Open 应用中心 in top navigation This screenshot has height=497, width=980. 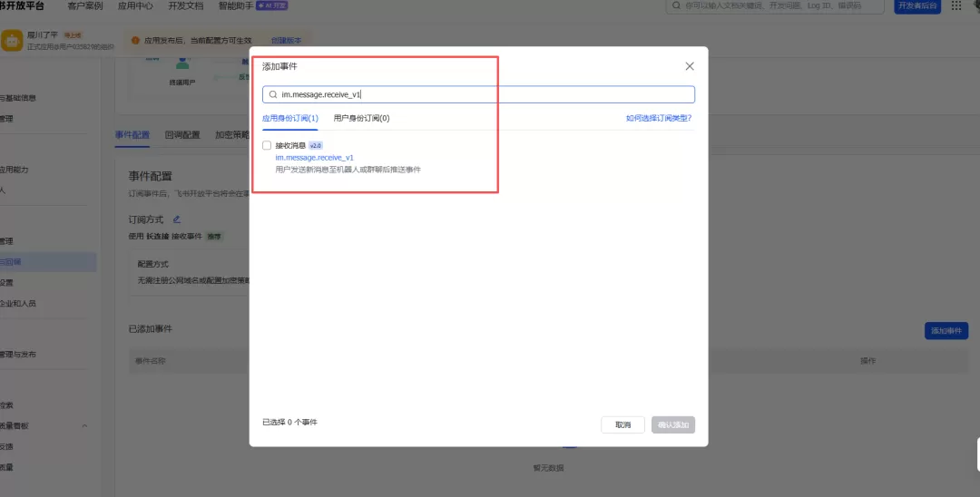click(135, 5)
